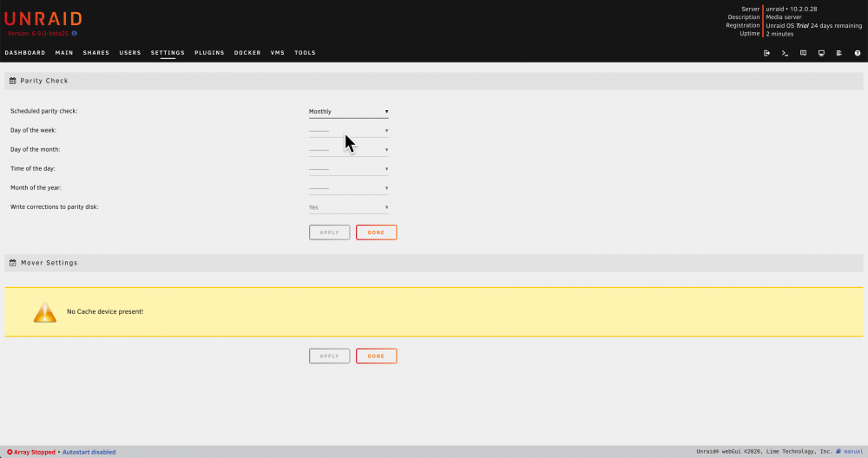Click the Mover Settings calendar icon
The image size is (868, 458).
click(13, 263)
